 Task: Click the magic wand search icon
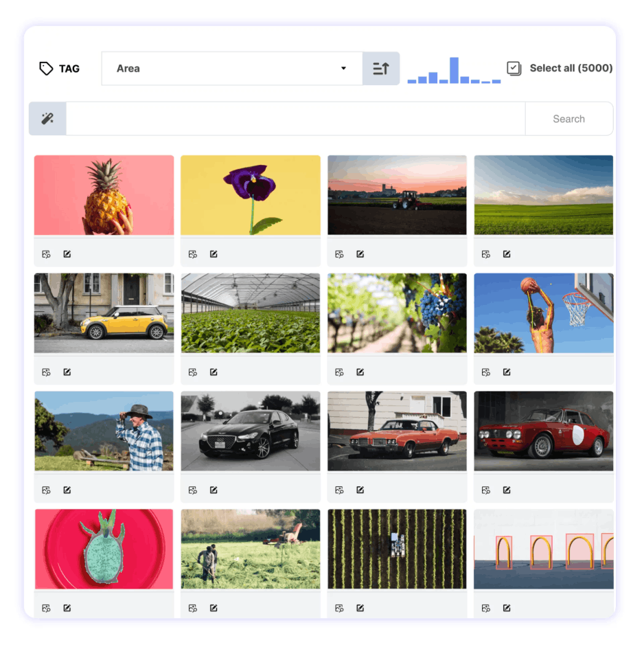point(47,118)
